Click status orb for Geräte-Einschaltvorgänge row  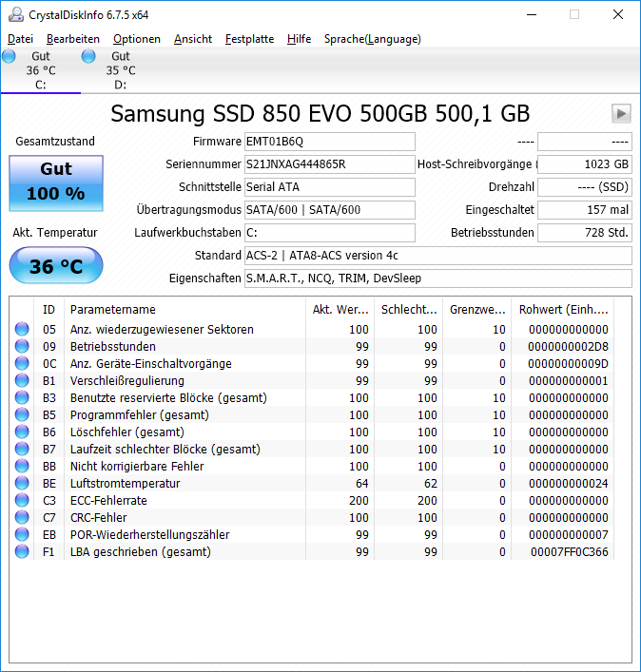coord(22,363)
